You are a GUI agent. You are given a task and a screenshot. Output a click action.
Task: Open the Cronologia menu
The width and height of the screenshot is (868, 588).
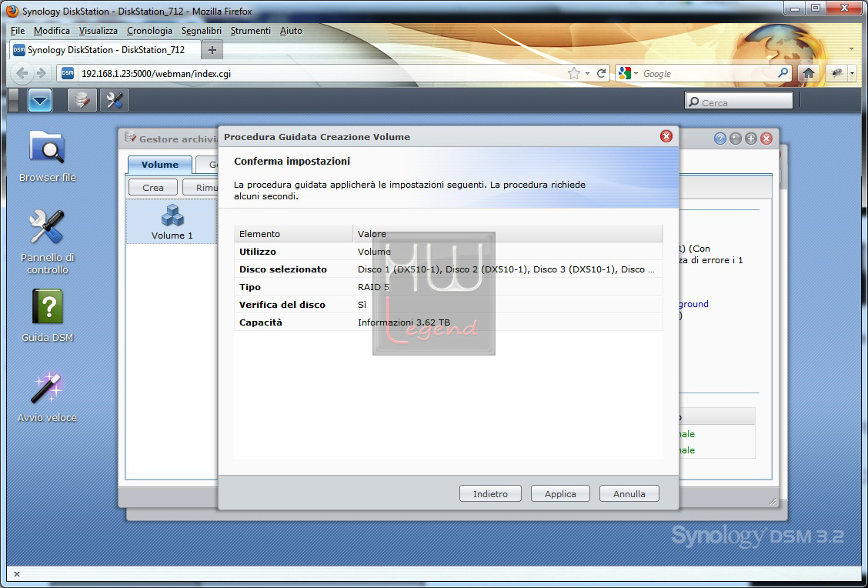149,31
